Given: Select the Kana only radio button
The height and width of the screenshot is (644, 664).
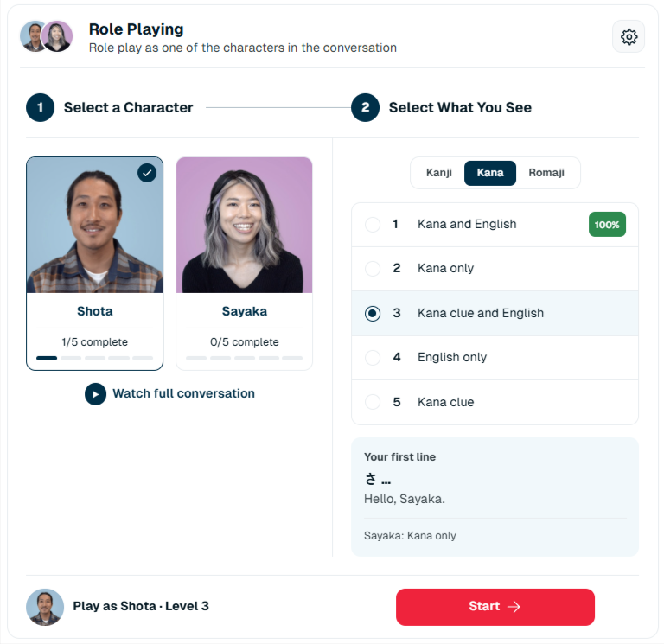Looking at the screenshot, I should (x=373, y=269).
